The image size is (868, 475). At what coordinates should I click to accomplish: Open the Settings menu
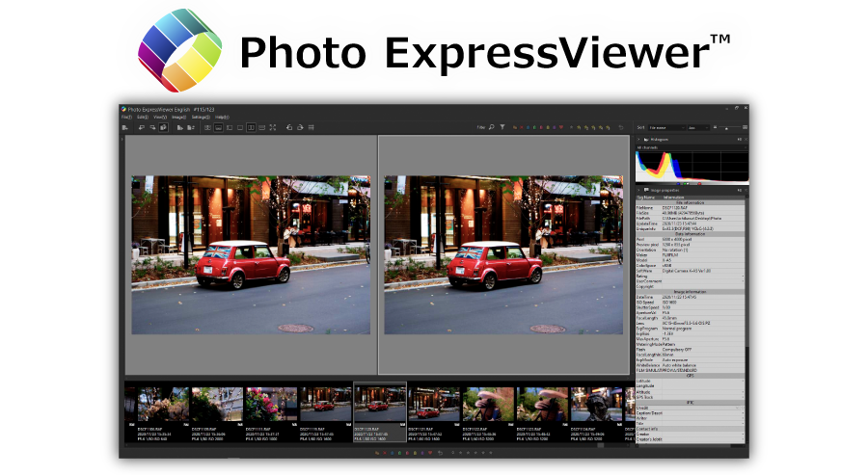pyautogui.click(x=201, y=118)
